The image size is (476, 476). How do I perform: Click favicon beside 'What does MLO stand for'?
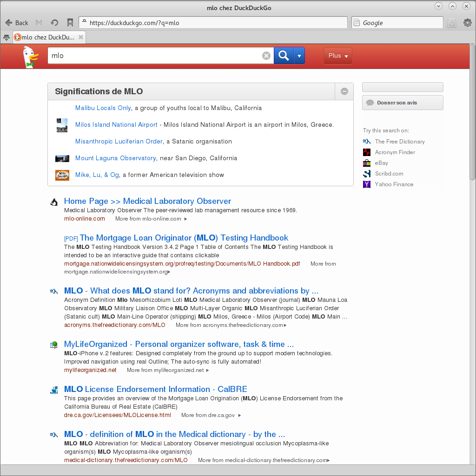point(54,292)
